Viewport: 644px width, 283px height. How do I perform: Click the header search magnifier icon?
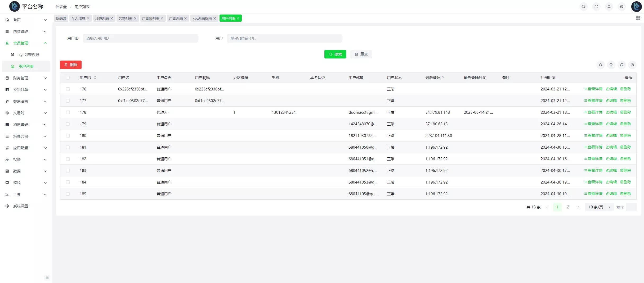(x=583, y=7)
